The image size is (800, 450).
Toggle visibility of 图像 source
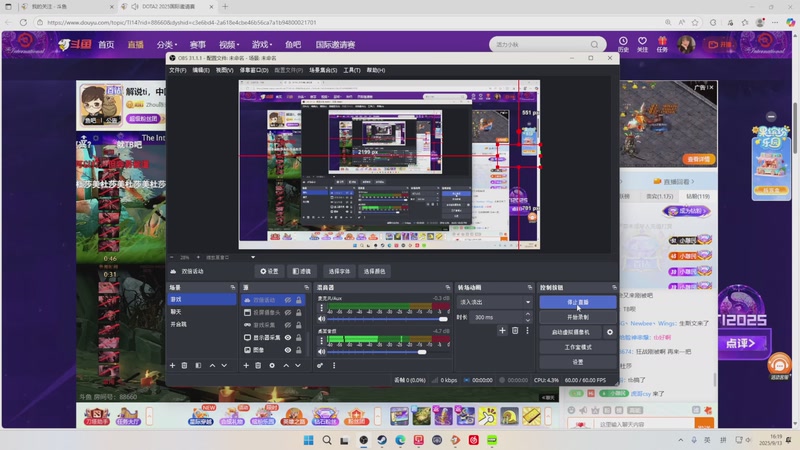288,350
